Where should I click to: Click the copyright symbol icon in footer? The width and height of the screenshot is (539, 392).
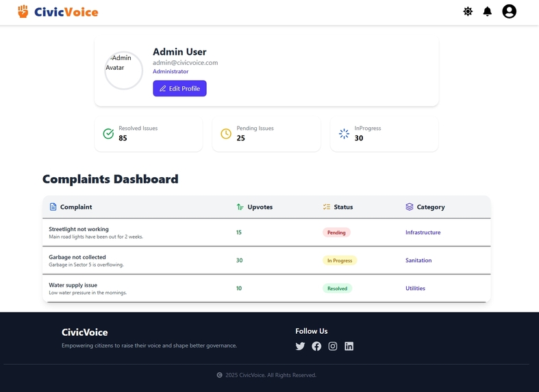pyautogui.click(x=219, y=375)
